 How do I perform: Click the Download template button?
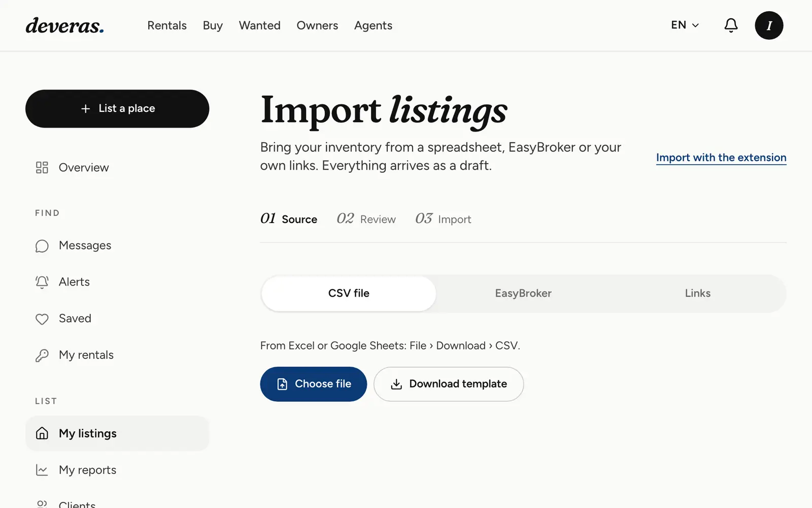tap(449, 384)
